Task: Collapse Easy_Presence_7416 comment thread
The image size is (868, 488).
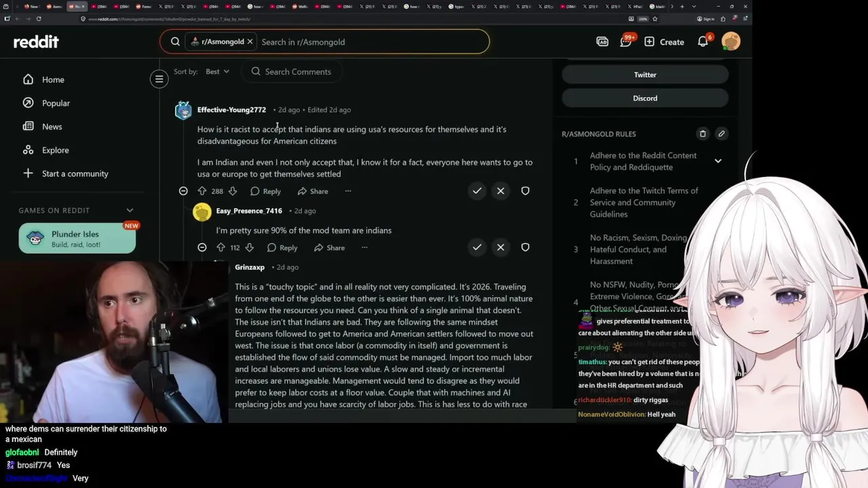Action: click(x=202, y=247)
